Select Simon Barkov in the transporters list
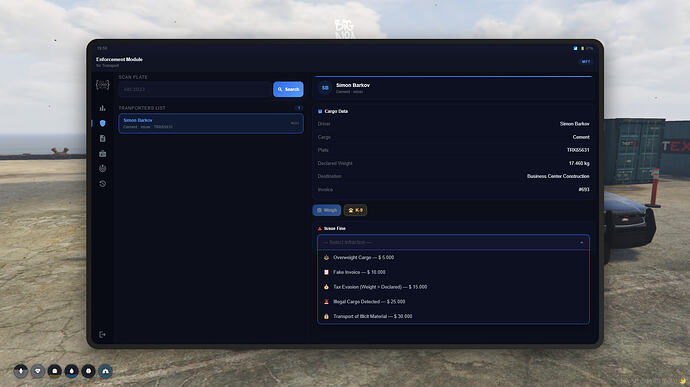 coord(211,123)
